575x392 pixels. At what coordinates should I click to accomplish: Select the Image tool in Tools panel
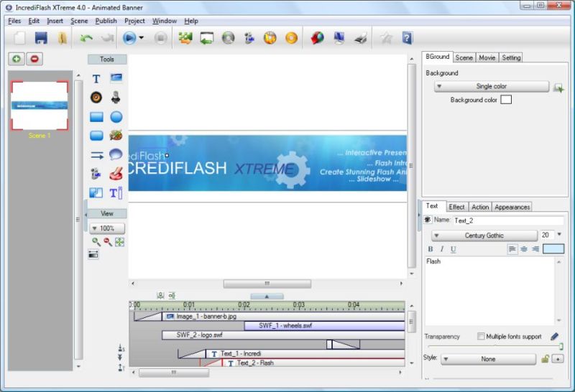[116, 78]
